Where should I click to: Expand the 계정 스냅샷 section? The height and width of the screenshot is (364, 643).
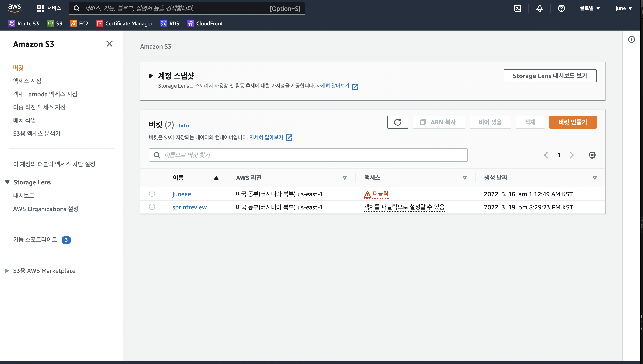(x=151, y=76)
